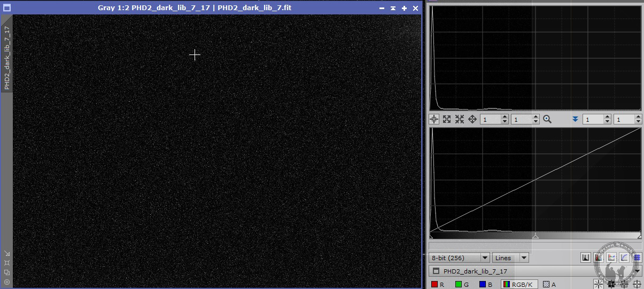Select the RGB/K combined channel

(x=519, y=285)
